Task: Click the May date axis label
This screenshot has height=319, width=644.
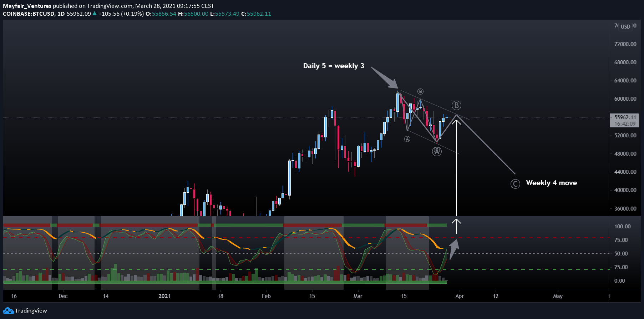Action: coord(558,296)
